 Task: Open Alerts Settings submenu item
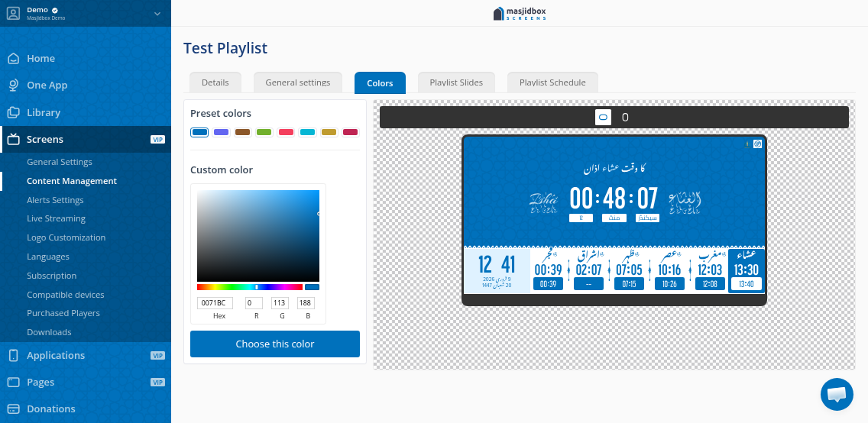pos(55,200)
